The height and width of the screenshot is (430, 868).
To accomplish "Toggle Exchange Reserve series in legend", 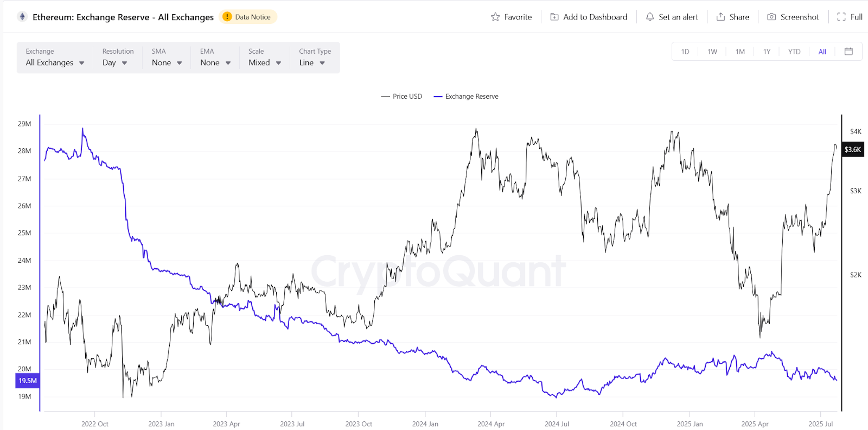I will click(466, 97).
